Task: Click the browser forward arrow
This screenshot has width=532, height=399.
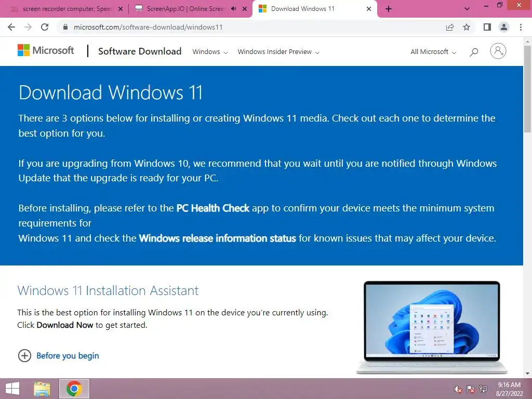Action: coord(28,27)
